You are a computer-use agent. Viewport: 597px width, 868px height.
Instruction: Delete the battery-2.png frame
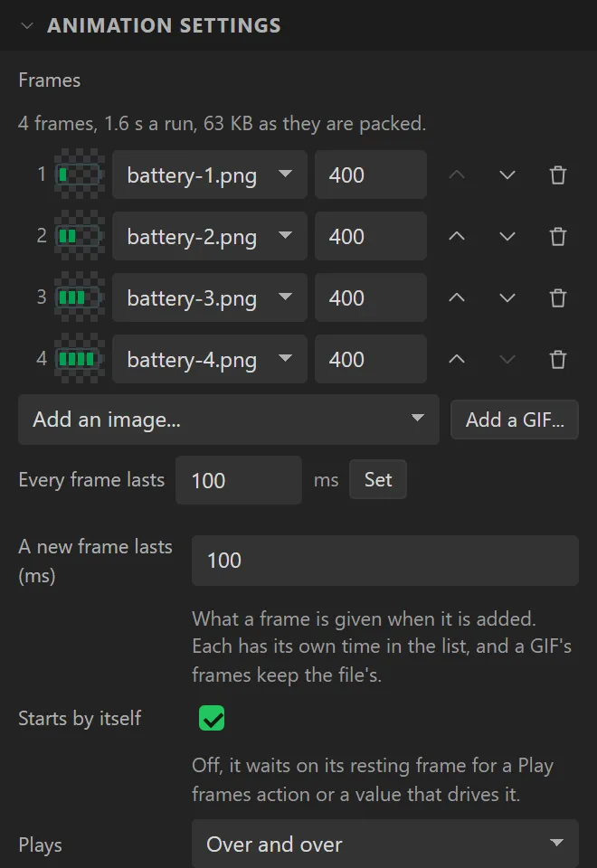(x=558, y=236)
